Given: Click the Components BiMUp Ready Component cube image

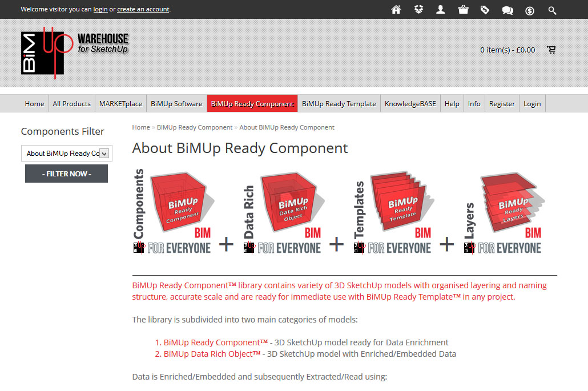Looking at the screenshot, I should (x=174, y=212).
